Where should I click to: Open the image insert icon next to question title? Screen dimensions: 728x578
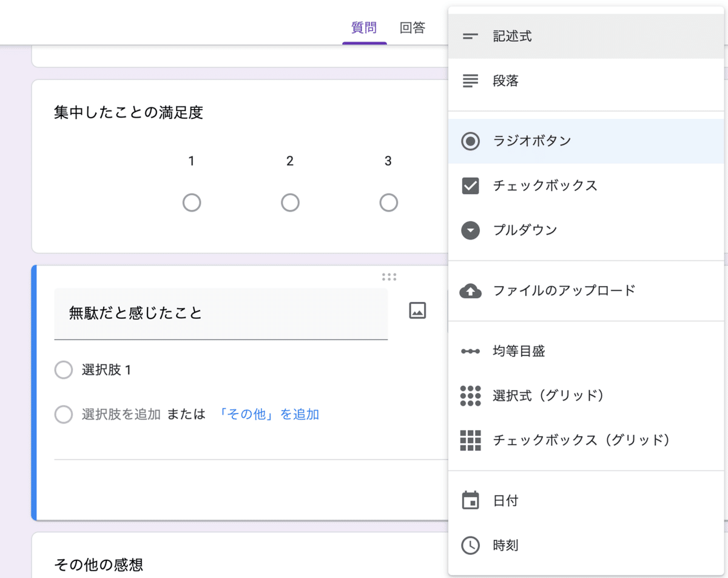click(417, 310)
